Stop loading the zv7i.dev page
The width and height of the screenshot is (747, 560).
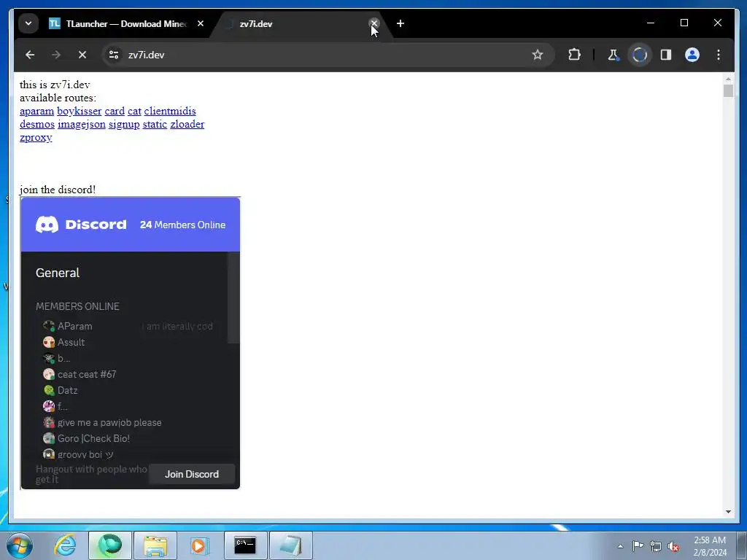pos(82,55)
